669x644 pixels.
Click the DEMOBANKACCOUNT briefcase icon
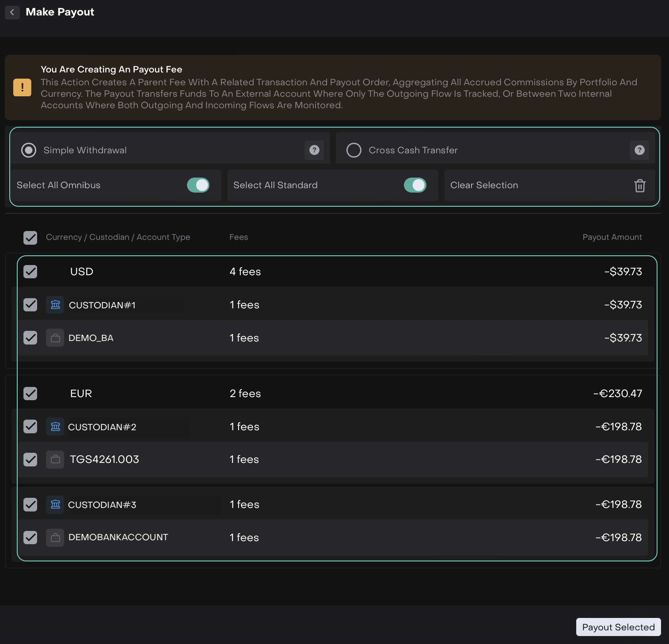click(x=55, y=538)
